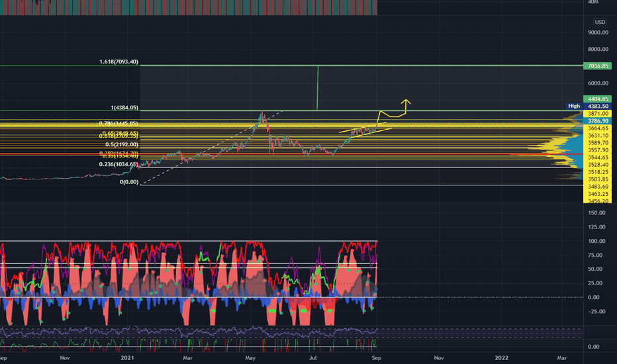Select the 0.786(3445.85) Fibonacci label
Image resolution: width=617 pixels, height=364 pixels.
[119, 124]
